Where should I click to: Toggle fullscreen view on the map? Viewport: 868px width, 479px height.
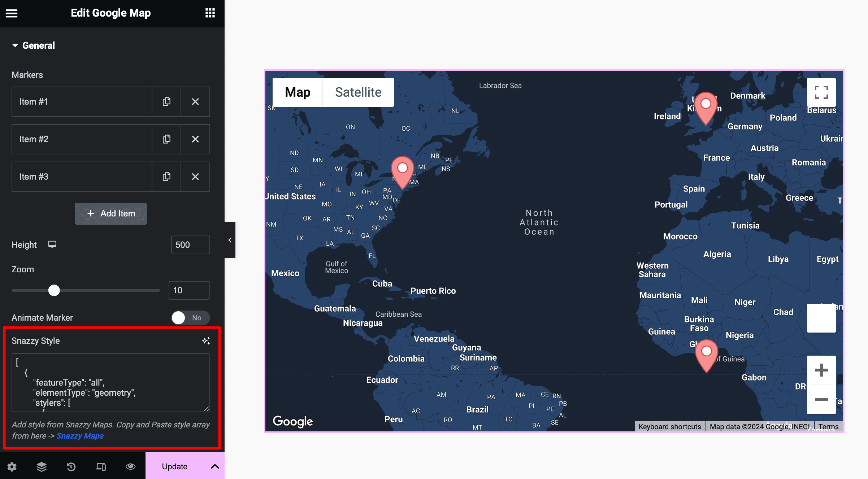821,92
